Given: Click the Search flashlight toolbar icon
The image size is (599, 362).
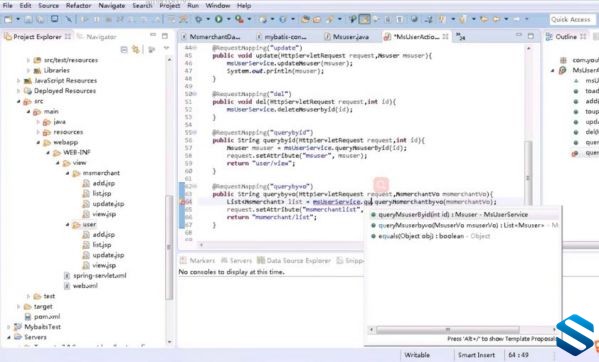Looking at the screenshot, I should [x=329, y=19].
